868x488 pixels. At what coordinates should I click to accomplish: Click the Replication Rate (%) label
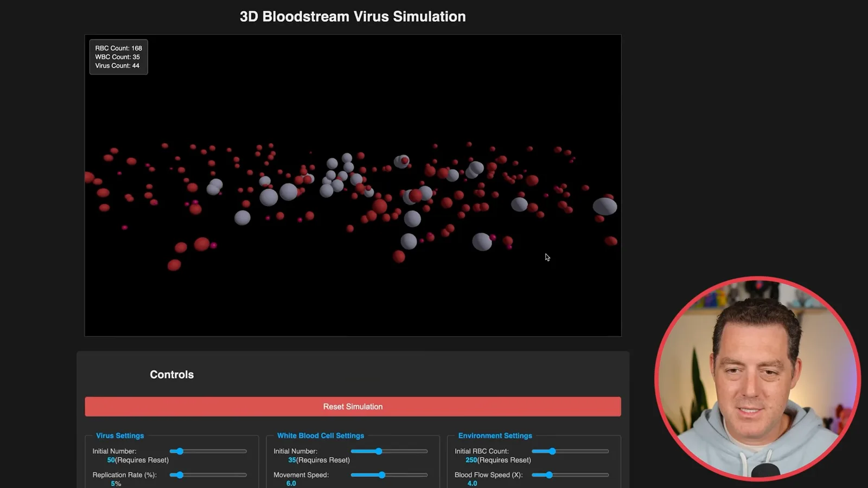point(124,475)
